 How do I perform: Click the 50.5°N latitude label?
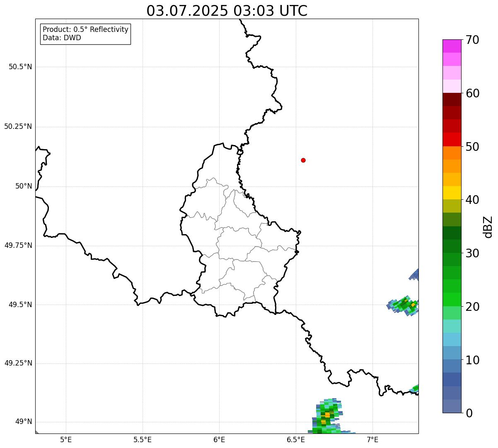point(20,67)
